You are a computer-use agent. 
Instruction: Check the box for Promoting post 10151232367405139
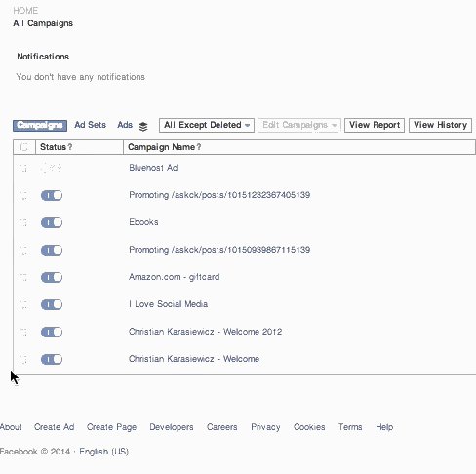(x=23, y=196)
